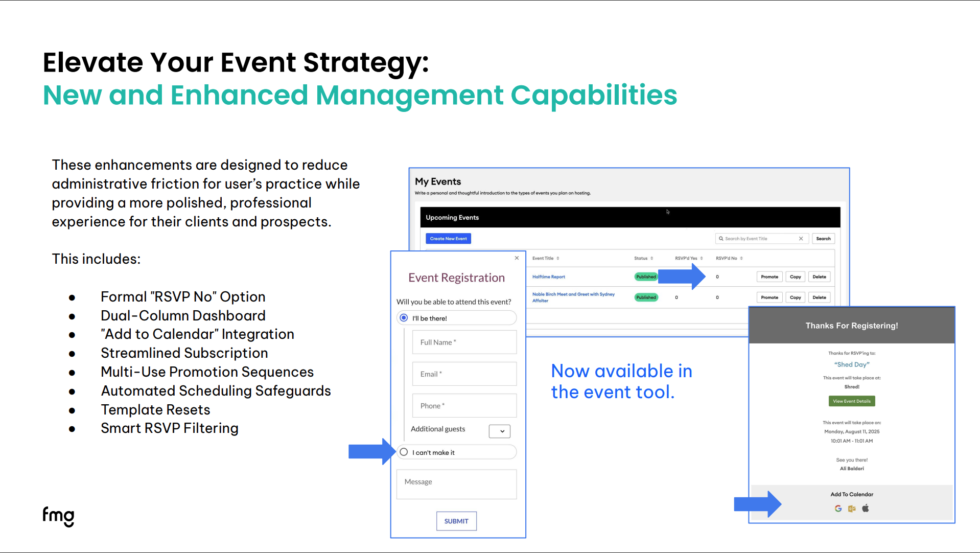The width and height of the screenshot is (980, 553).
Task: Clear the Search by Event Title field
Action: coord(801,239)
